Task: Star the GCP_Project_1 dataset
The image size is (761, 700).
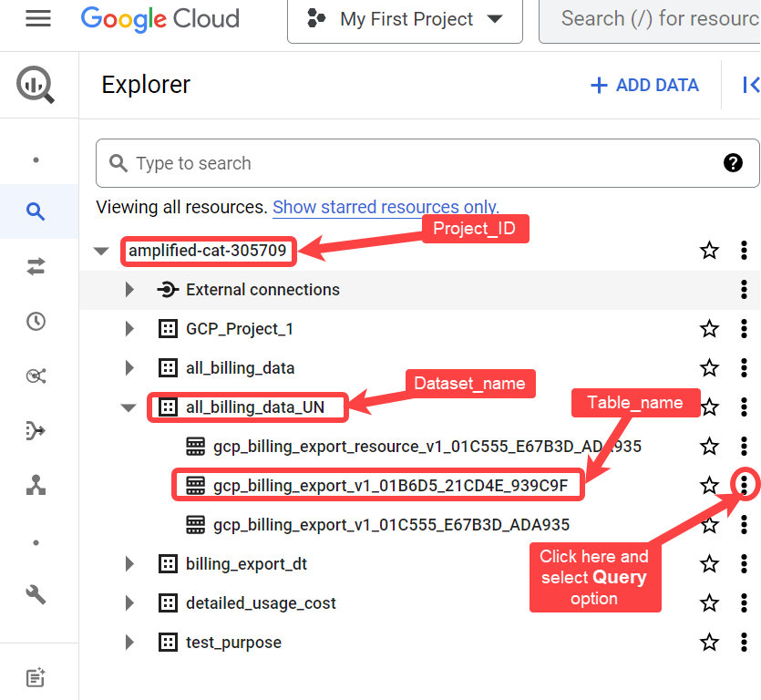Action: pos(709,329)
